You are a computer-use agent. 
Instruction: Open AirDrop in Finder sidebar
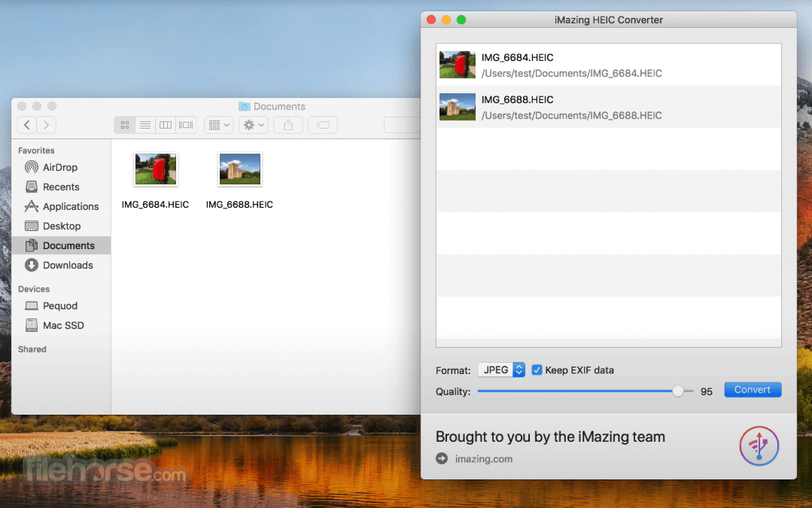click(59, 167)
